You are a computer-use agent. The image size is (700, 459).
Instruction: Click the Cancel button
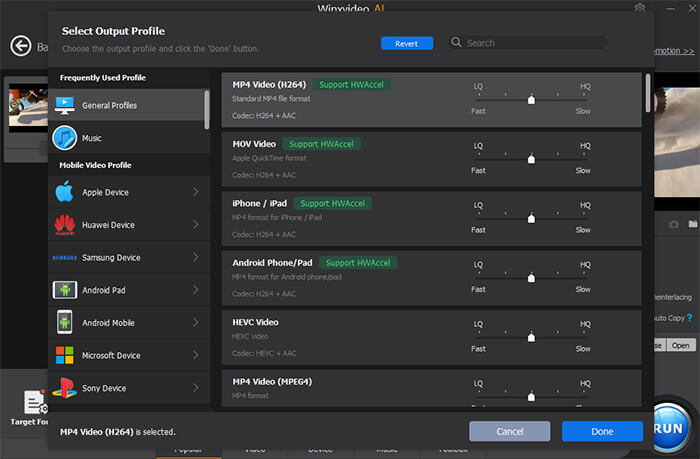pyautogui.click(x=509, y=431)
